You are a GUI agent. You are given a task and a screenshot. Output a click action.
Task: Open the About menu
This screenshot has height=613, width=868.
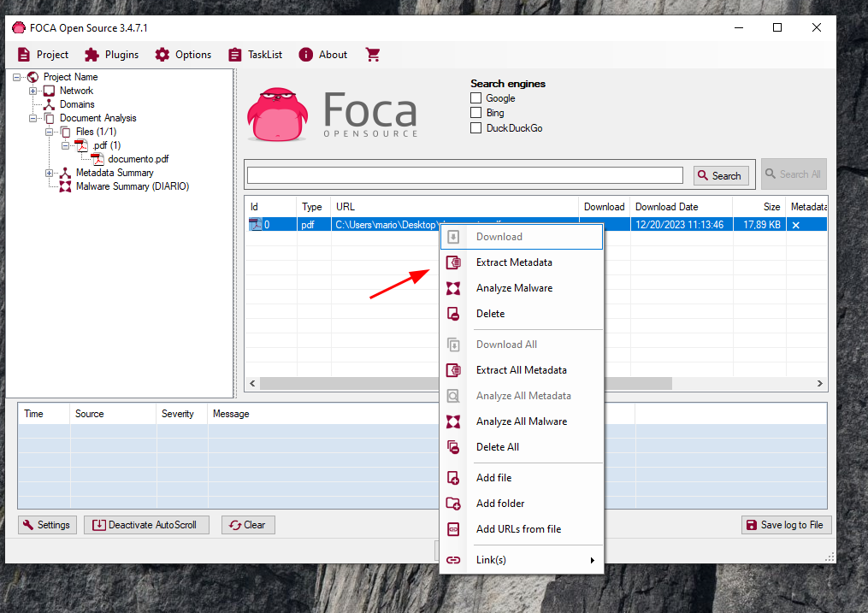(323, 55)
